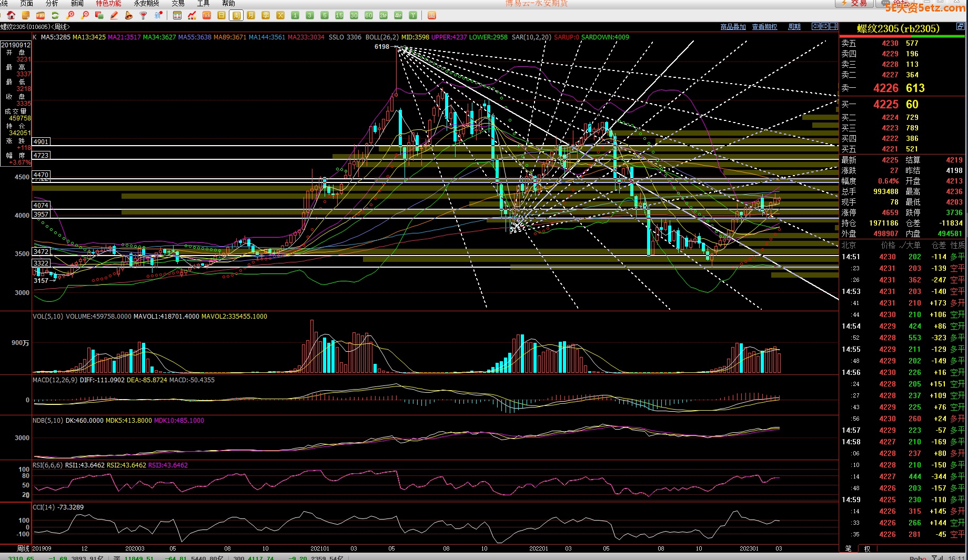Select the 4hr period
This screenshot has height=560, width=968.
tap(398, 15)
